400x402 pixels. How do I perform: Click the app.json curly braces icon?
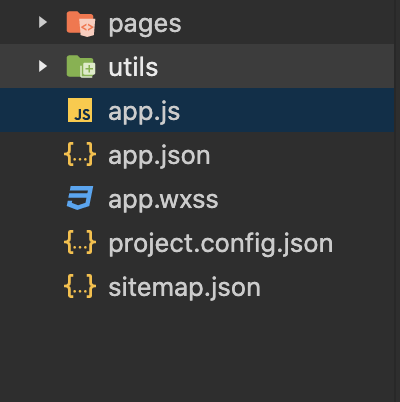click(80, 154)
